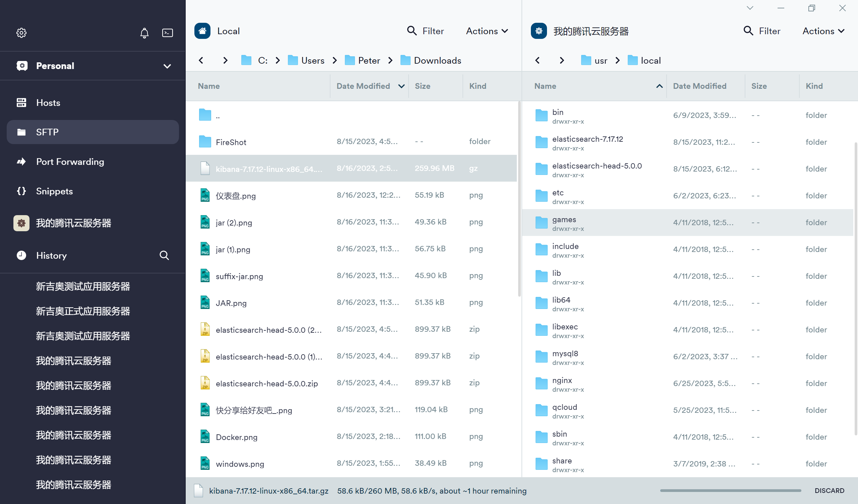The height and width of the screenshot is (504, 858).
Task: Click Kind column header in remote pane
Action: pyautogui.click(x=814, y=86)
